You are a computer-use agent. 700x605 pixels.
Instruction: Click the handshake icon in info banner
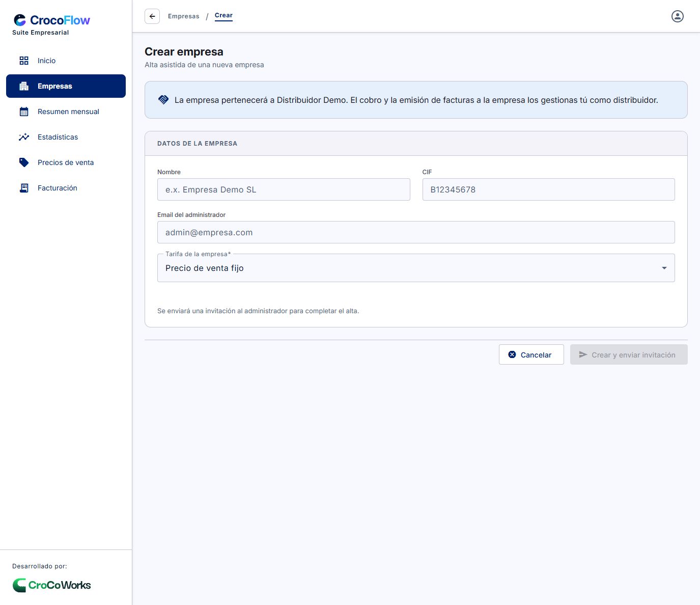click(163, 100)
